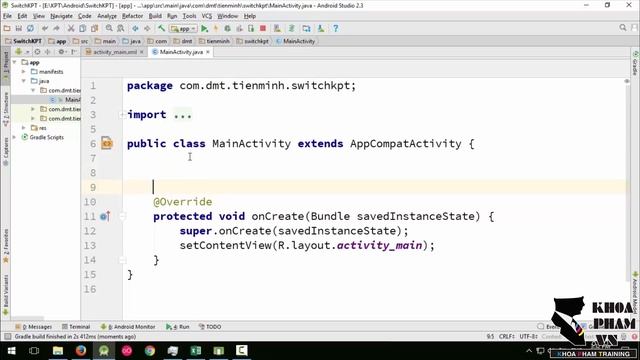The height and width of the screenshot is (360, 640).
Task: Click the tienminh breadcrumb folder
Action: 214,41
